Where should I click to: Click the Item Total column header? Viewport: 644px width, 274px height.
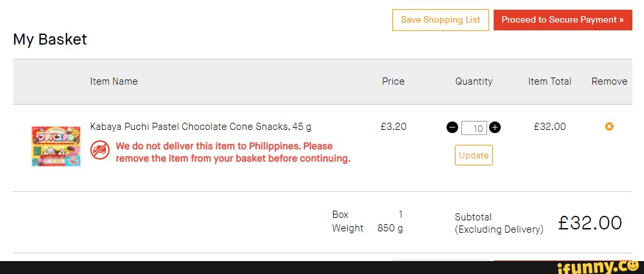[x=549, y=81]
